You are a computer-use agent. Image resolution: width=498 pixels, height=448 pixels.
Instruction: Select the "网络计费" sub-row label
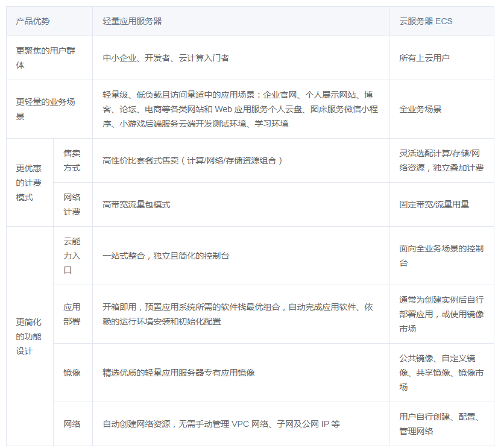73,204
